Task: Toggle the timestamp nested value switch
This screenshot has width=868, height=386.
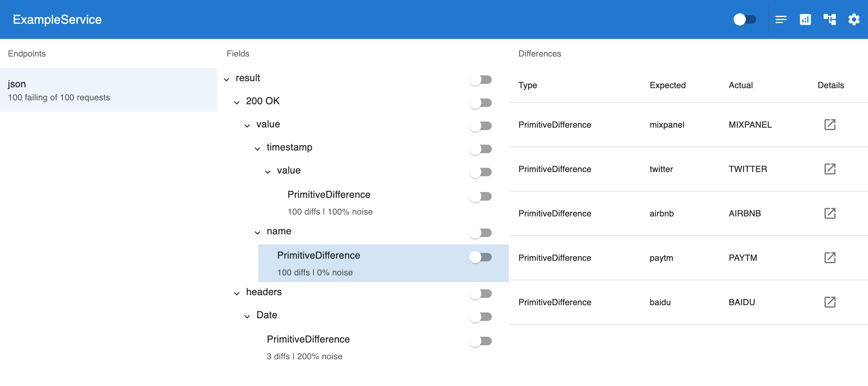Action: 480,172
